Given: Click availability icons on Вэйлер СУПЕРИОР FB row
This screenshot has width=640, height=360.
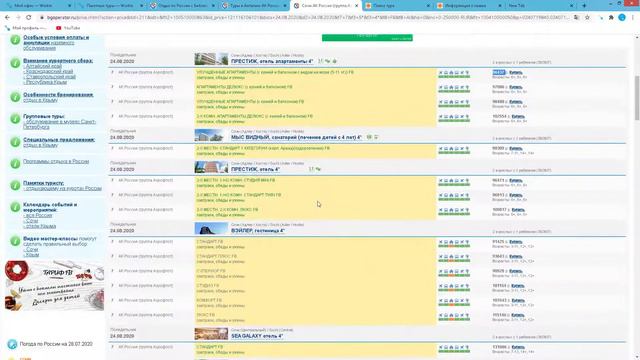Looking at the screenshot, I should click(x=454, y=272).
